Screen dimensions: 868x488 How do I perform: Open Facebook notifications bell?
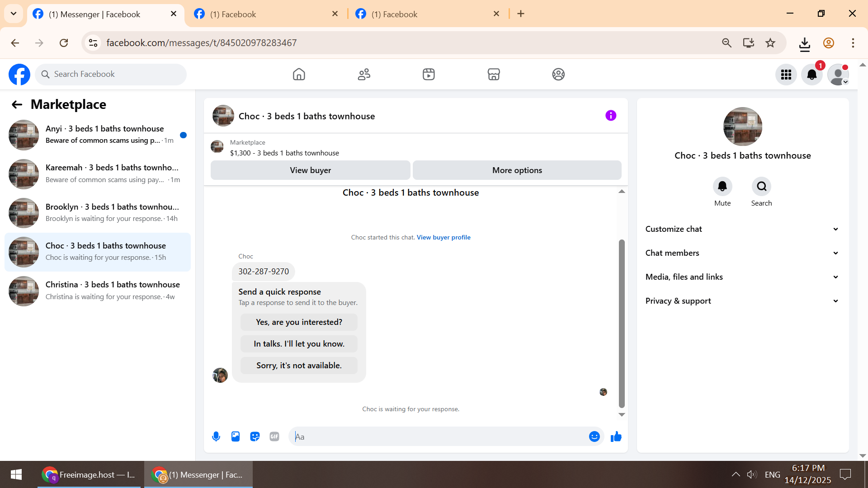(x=811, y=75)
